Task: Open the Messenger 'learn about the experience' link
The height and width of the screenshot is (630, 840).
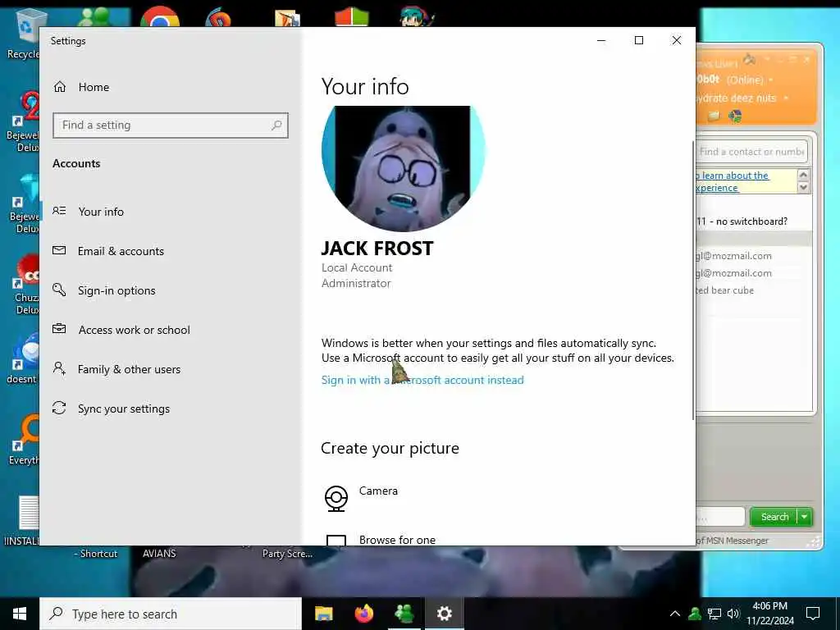Action: (x=733, y=181)
